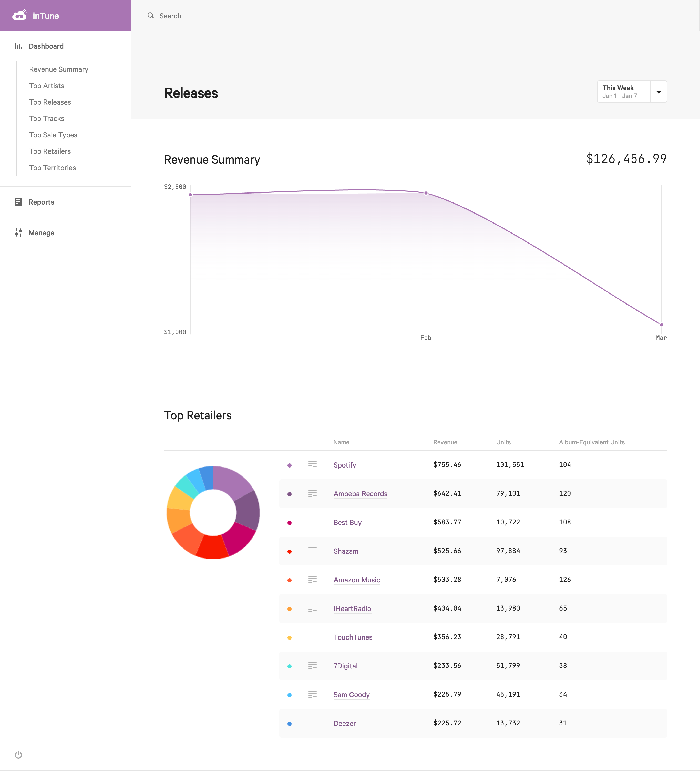Click the yellow color dot for TouchTunes

click(290, 637)
